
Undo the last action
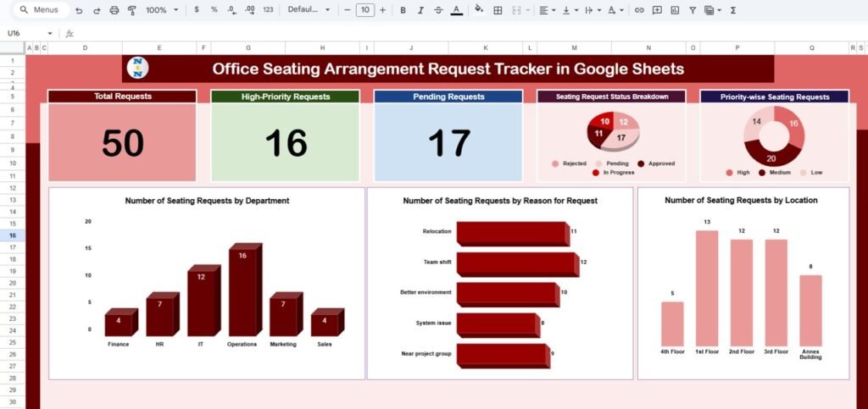click(79, 10)
